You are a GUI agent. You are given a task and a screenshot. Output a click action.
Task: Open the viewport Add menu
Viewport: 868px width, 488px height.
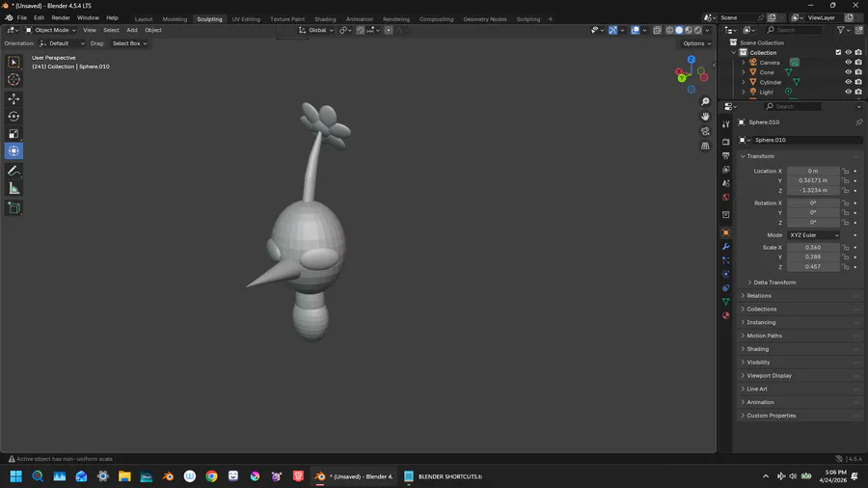point(132,31)
